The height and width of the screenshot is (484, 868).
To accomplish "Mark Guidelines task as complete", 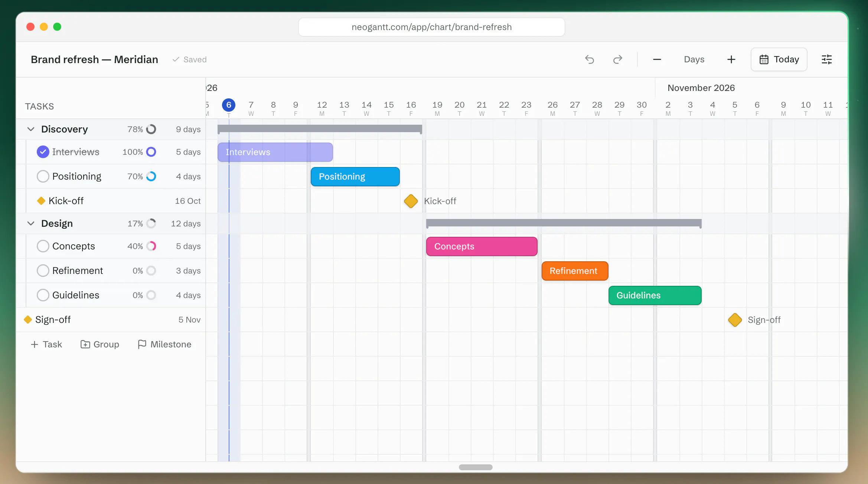I will [43, 295].
